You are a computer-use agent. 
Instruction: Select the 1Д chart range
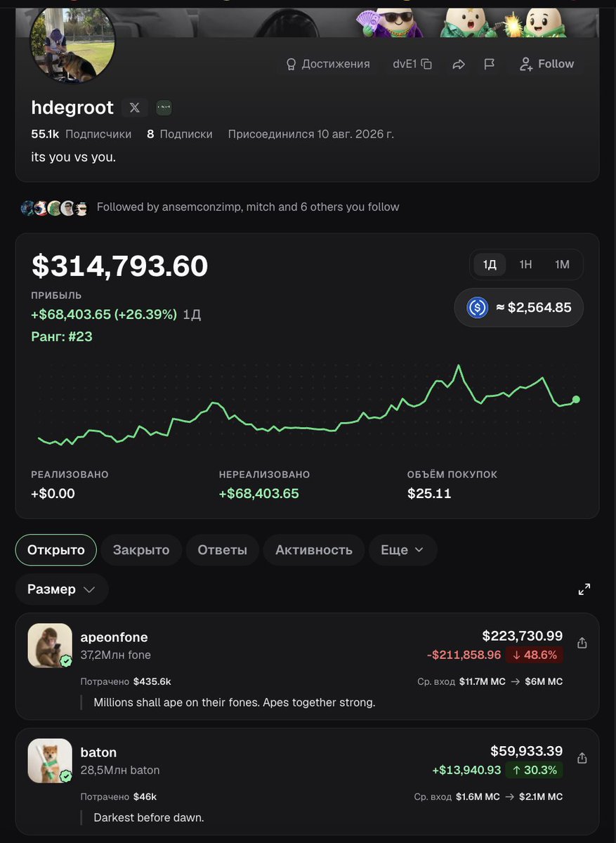490,265
